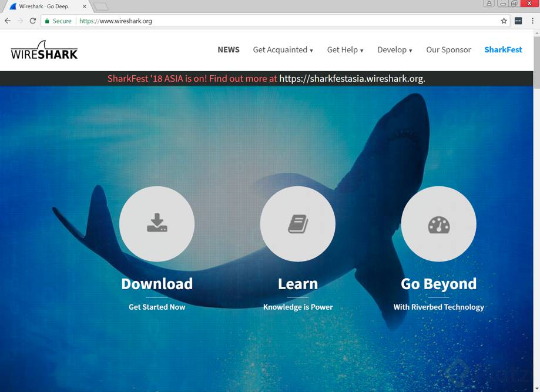Click the vertical scrollbar thumb
Viewport: 540px width, 392px height.
(536, 63)
